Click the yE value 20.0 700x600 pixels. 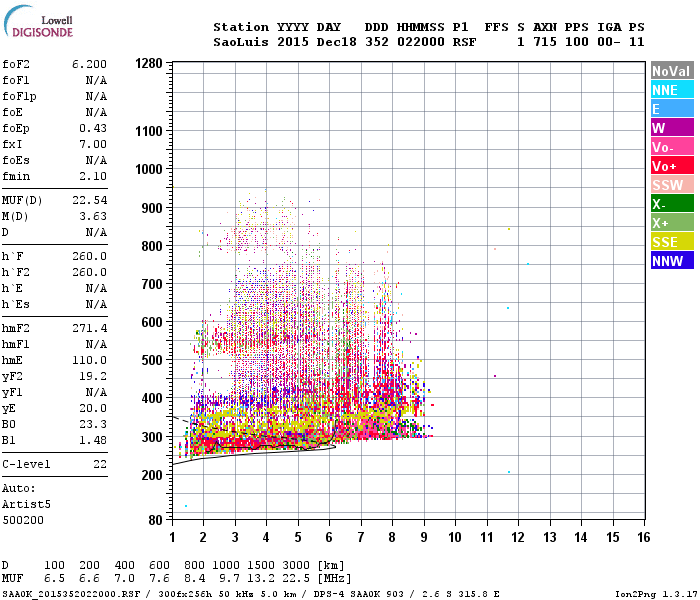[93, 408]
